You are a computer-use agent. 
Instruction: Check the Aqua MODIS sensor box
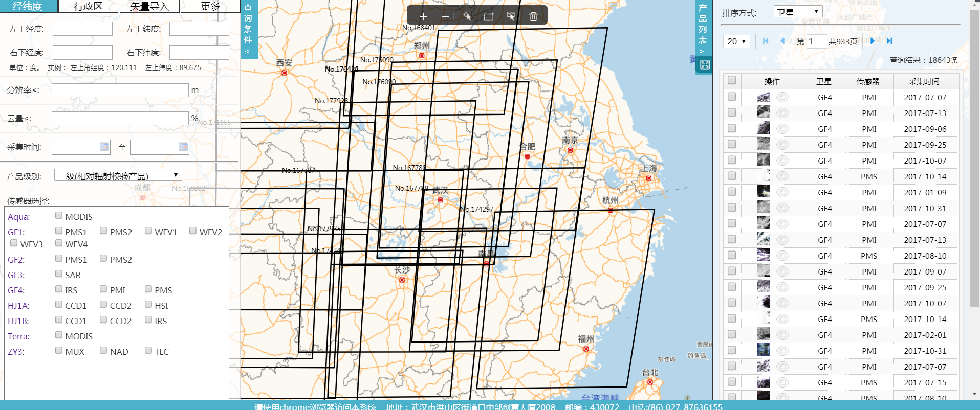[59, 215]
